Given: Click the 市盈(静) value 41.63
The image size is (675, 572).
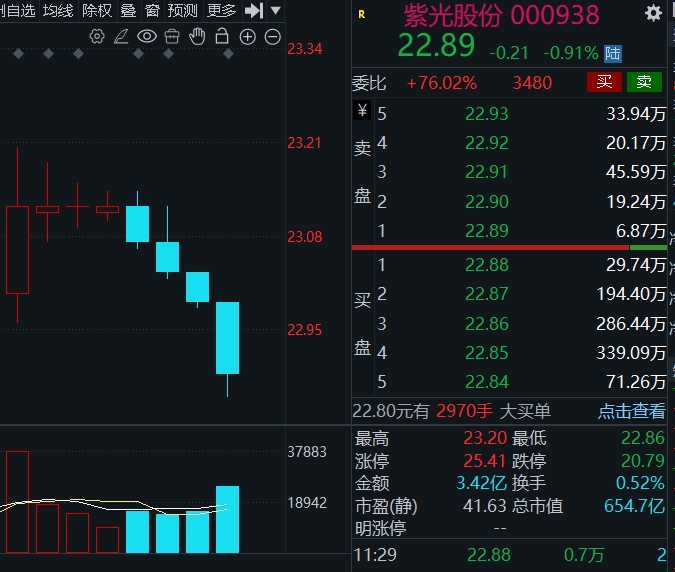Looking at the screenshot, I should (x=484, y=506).
